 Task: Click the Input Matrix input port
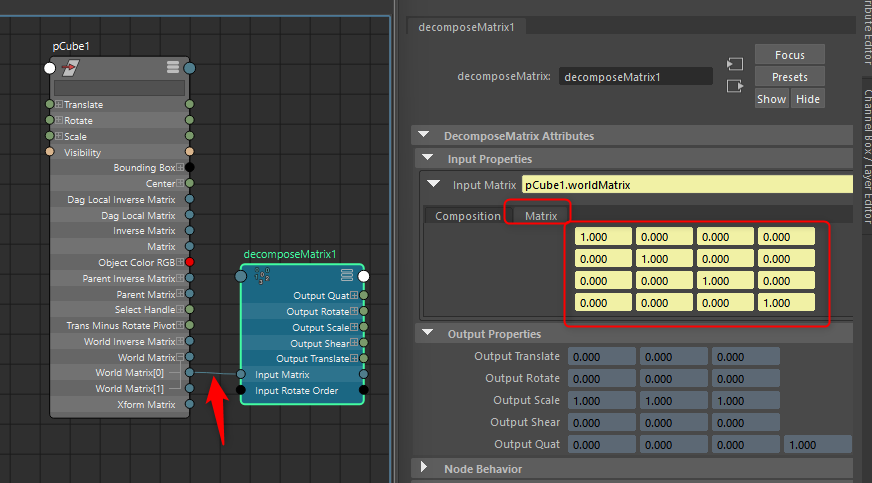click(x=241, y=375)
